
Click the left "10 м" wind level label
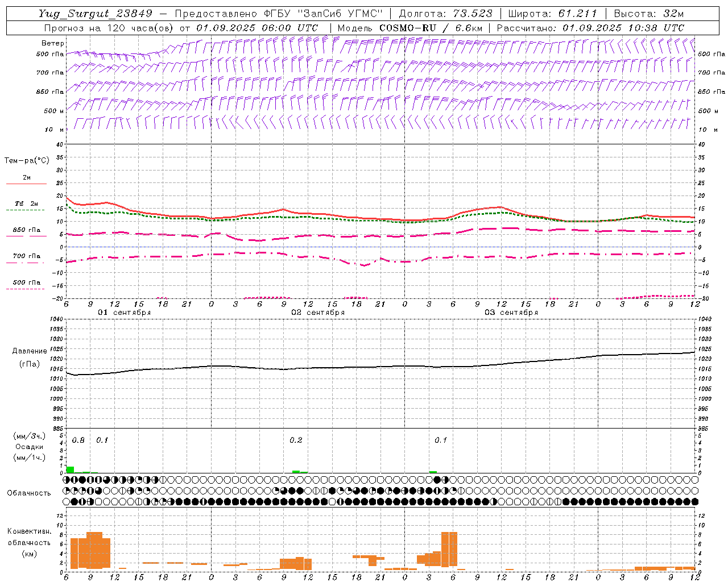54,130
